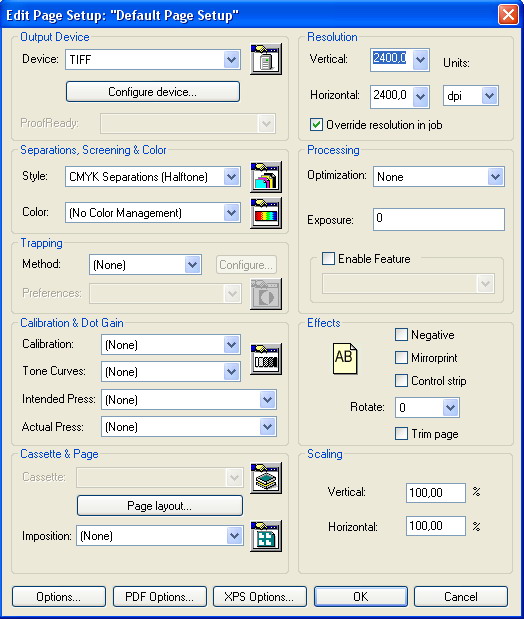Open the Imposition dropdown
The height and width of the screenshot is (619, 524).
(x=235, y=536)
